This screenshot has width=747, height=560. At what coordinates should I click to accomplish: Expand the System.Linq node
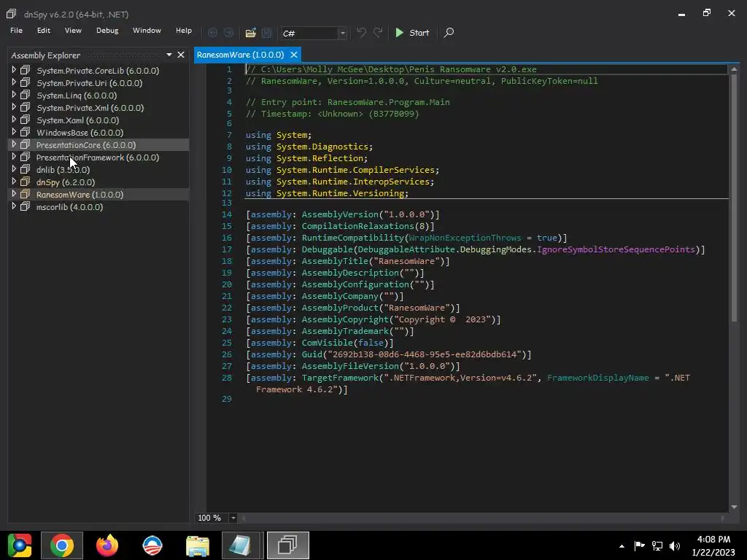click(14, 95)
